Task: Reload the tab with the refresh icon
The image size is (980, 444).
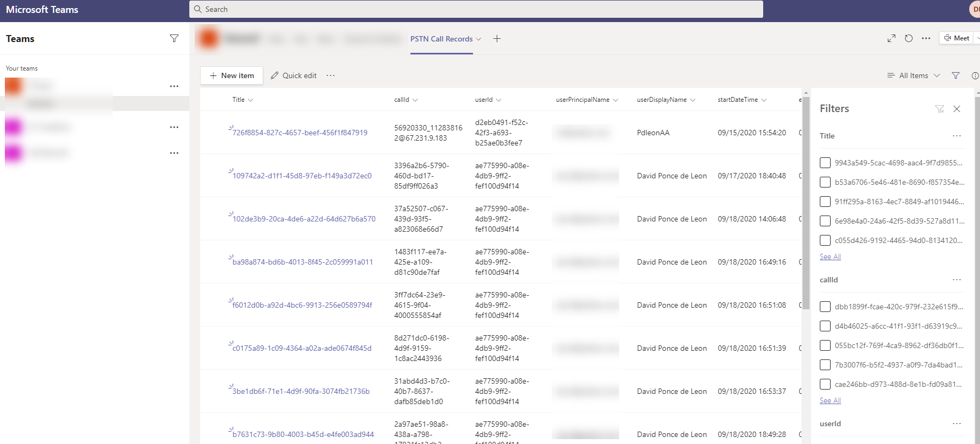Action: coord(909,38)
